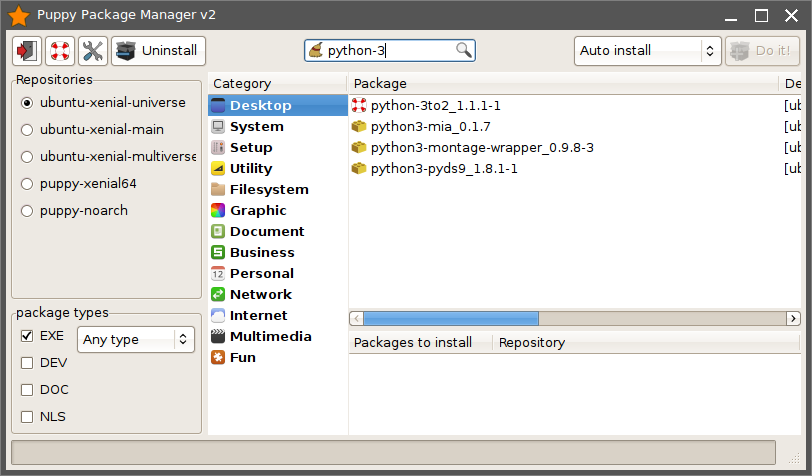Select ubuntu-xenial-universe repository
812x476 pixels.
point(27,103)
